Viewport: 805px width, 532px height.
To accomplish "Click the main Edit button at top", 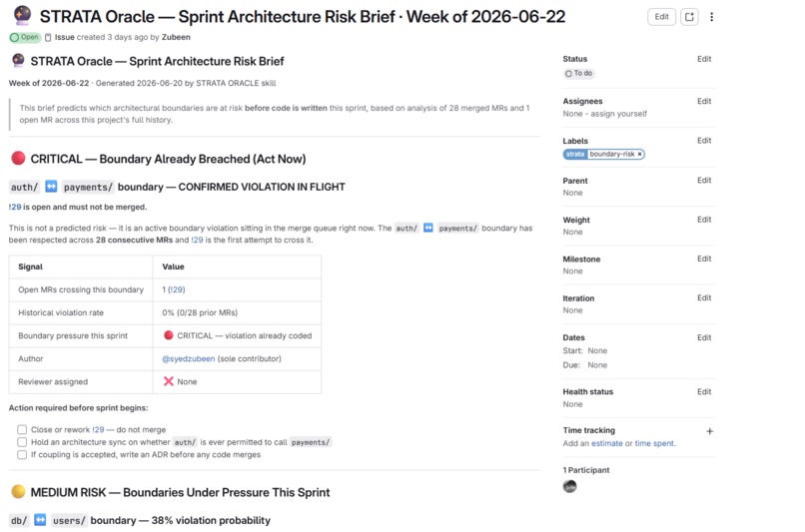I will click(x=662, y=17).
